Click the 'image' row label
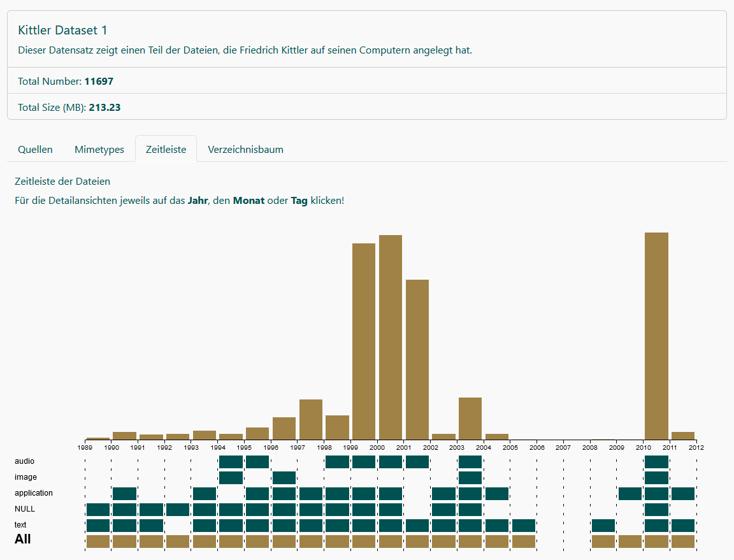The width and height of the screenshot is (734, 560). pyautogui.click(x=25, y=477)
